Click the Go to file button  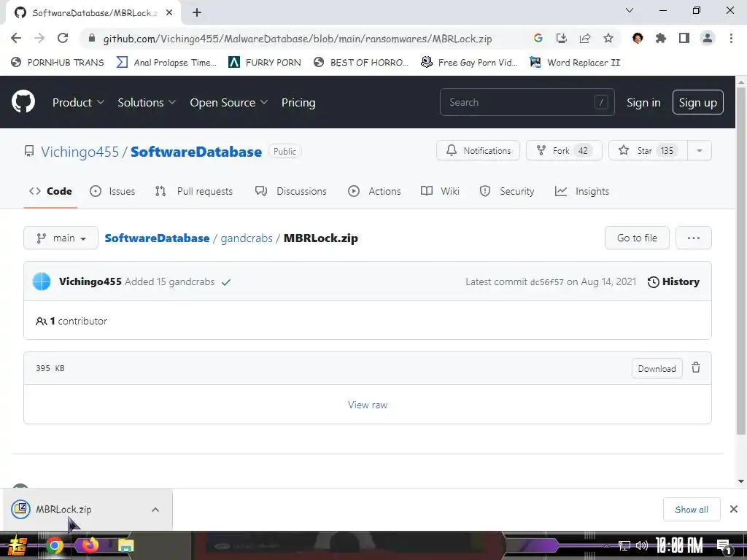pyautogui.click(x=637, y=238)
